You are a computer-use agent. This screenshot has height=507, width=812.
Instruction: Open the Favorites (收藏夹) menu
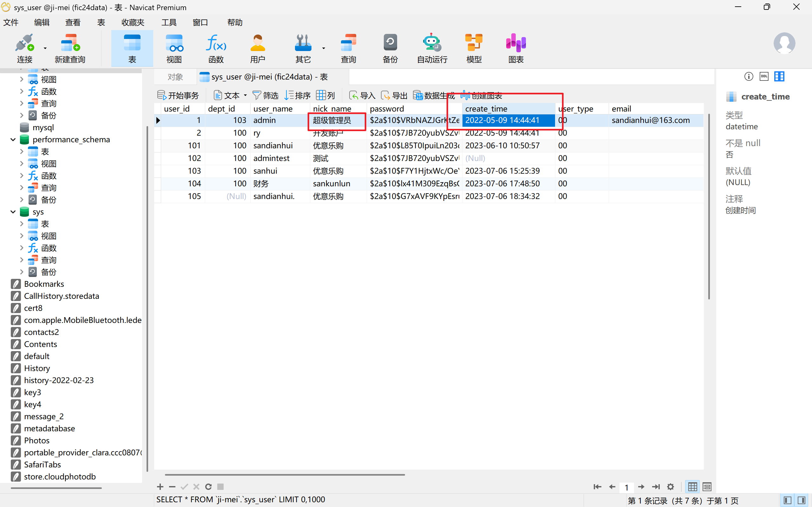point(133,22)
